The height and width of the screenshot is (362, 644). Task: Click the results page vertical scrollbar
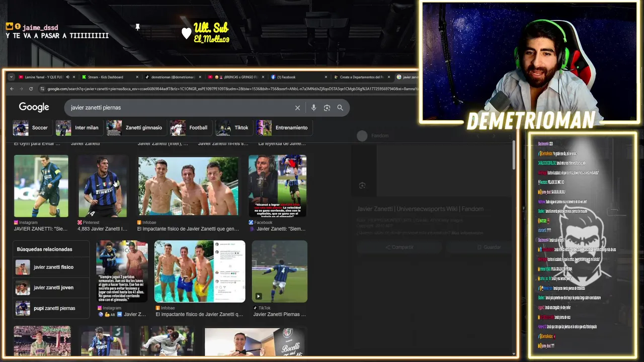pyautogui.click(x=514, y=156)
